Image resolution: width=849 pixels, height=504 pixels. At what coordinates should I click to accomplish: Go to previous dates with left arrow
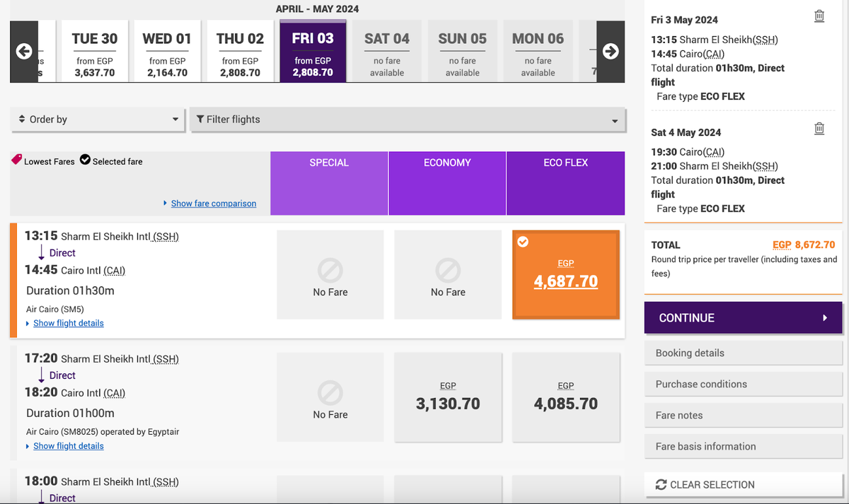pos(24,52)
